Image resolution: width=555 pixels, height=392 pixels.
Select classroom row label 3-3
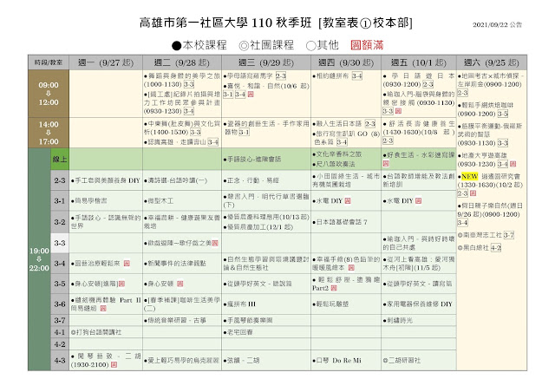tap(60, 243)
